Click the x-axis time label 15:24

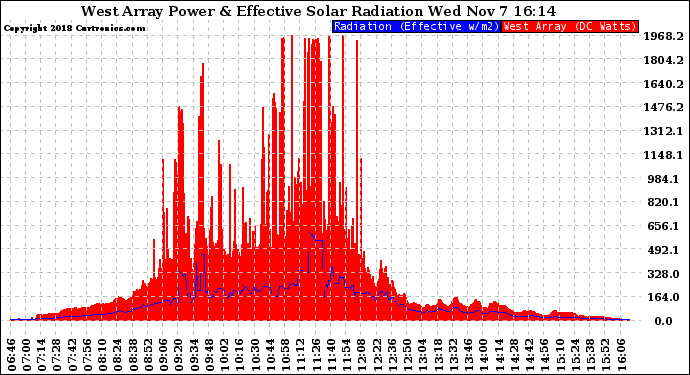[x=575, y=355]
